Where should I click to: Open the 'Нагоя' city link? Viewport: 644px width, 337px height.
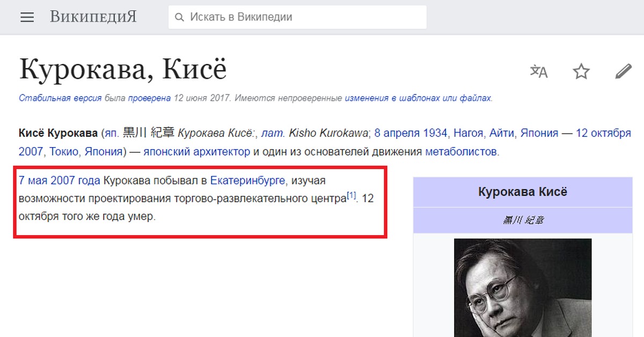point(469,133)
